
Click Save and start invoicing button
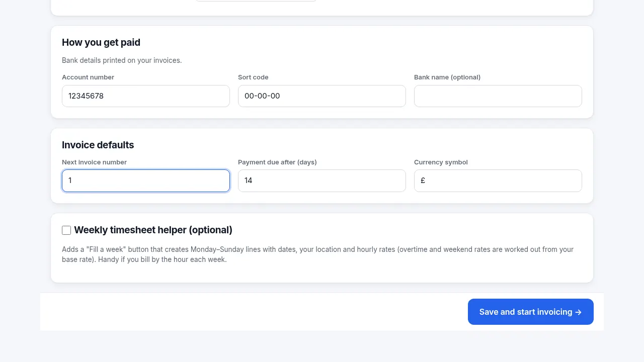(531, 312)
